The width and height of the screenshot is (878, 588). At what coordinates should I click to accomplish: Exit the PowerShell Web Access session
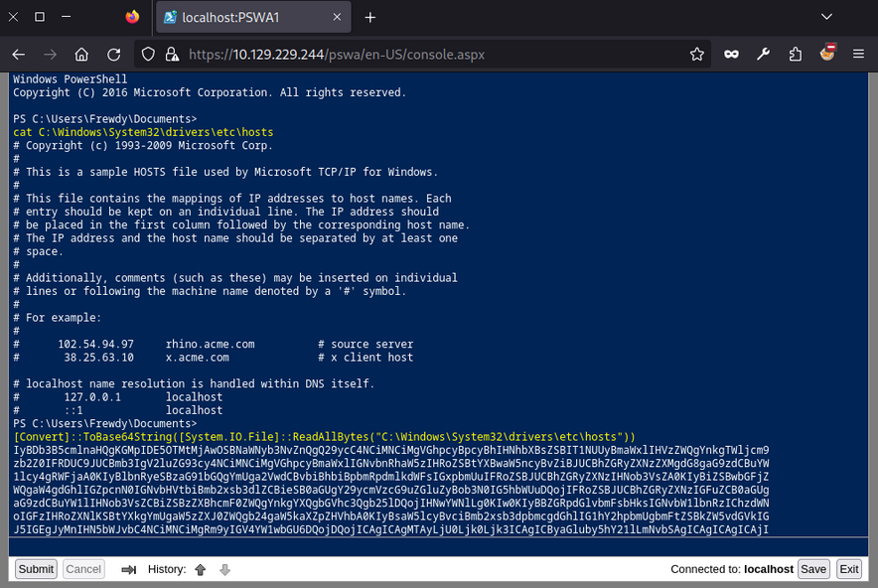(x=849, y=569)
